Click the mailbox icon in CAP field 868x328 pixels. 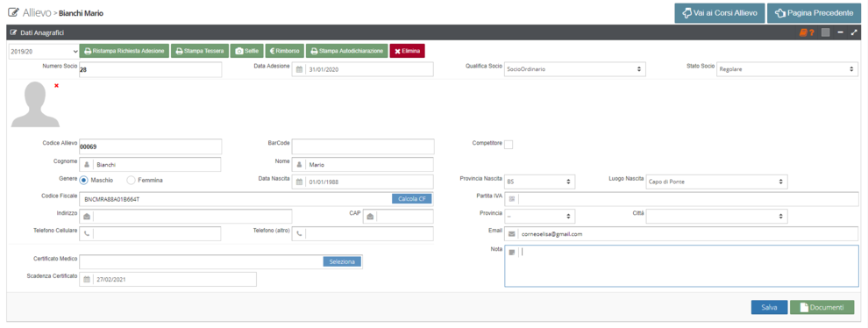(x=370, y=217)
